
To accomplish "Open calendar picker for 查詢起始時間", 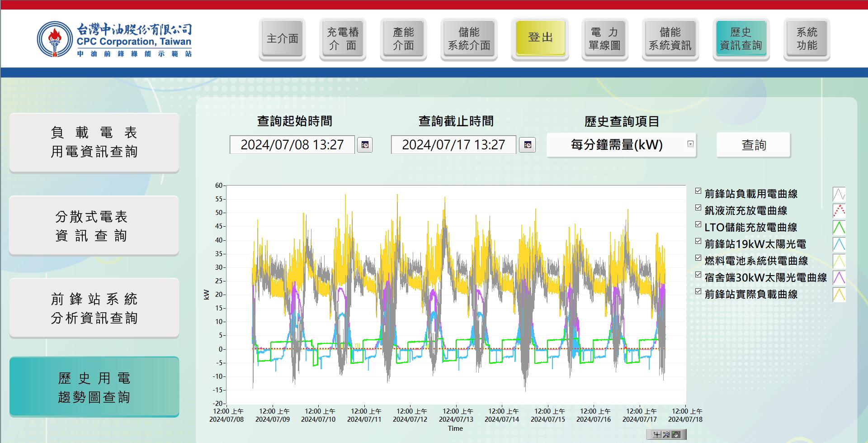I will [365, 145].
